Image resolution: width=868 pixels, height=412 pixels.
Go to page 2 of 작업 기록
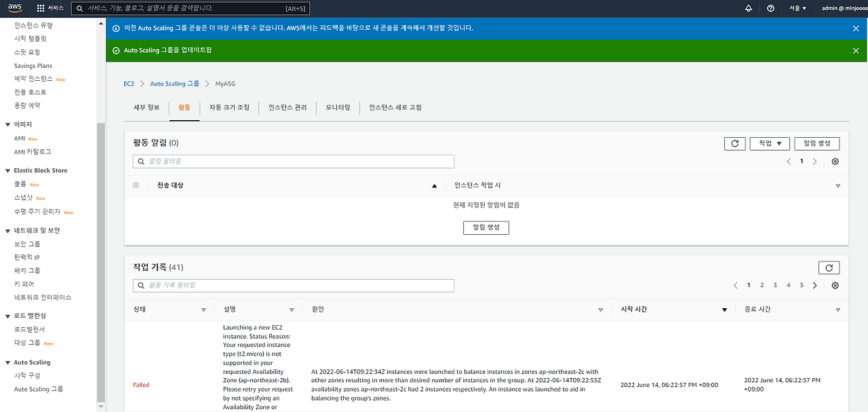(762, 286)
